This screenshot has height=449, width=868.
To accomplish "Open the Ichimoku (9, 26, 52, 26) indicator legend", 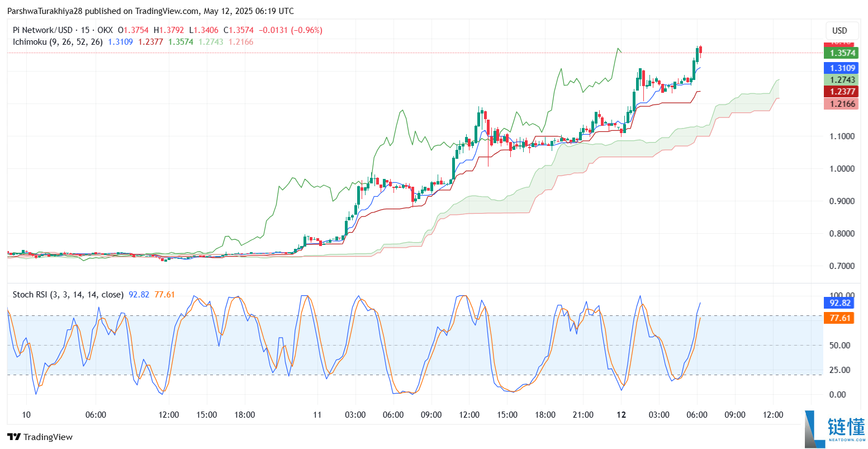I will click(58, 42).
